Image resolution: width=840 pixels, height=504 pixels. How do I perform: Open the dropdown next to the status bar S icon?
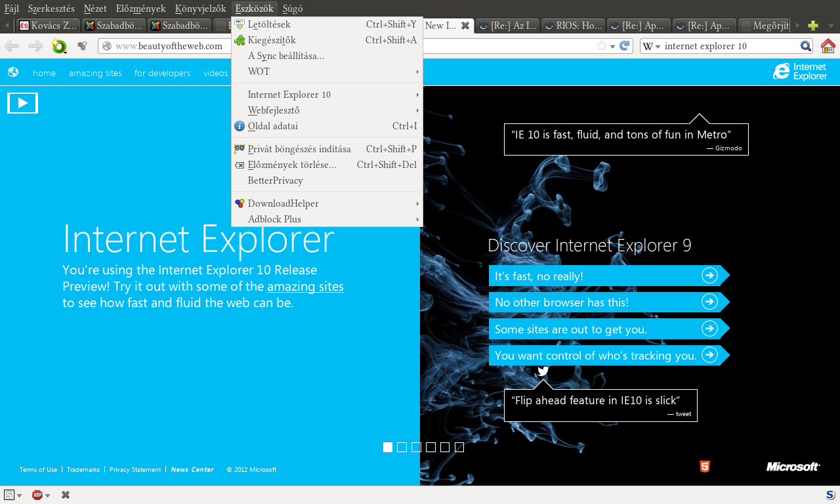point(19,495)
